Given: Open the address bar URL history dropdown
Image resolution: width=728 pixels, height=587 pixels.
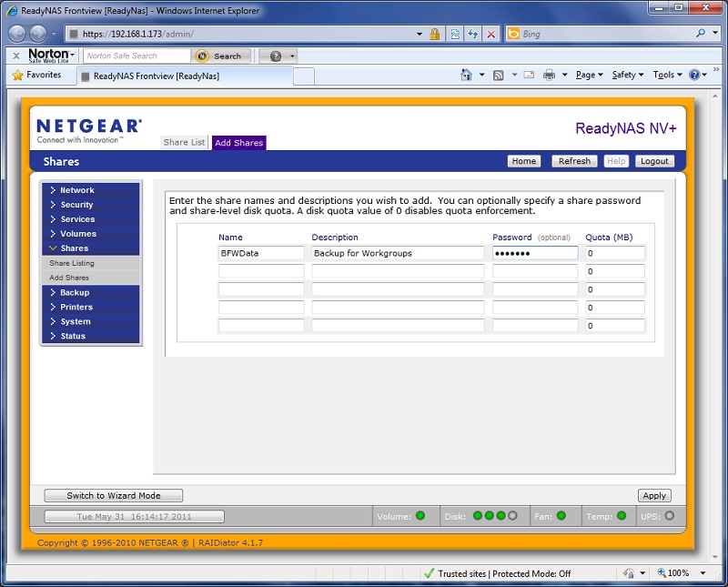Looking at the screenshot, I should (420, 34).
